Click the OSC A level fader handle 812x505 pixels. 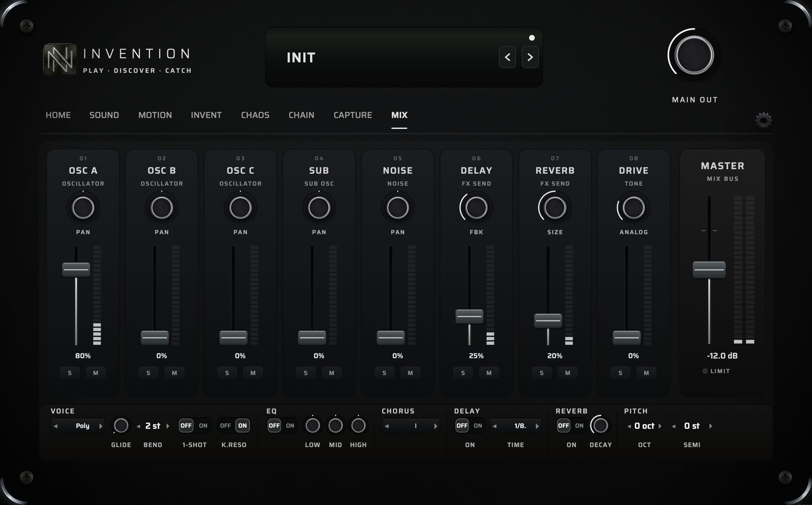click(x=76, y=269)
